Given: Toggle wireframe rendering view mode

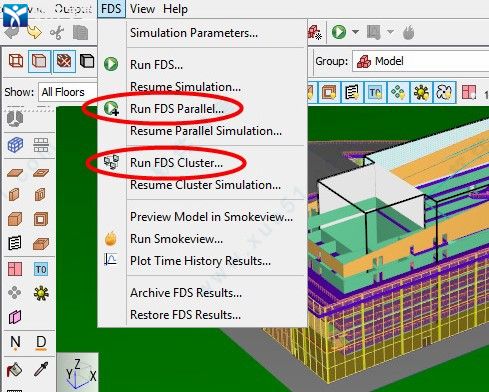Looking at the screenshot, I should tap(16, 61).
